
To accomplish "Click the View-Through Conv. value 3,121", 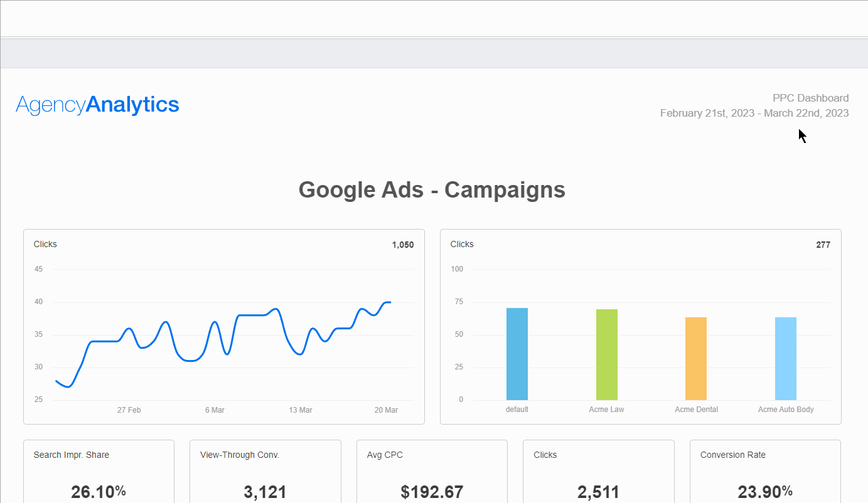I will [265, 492].
